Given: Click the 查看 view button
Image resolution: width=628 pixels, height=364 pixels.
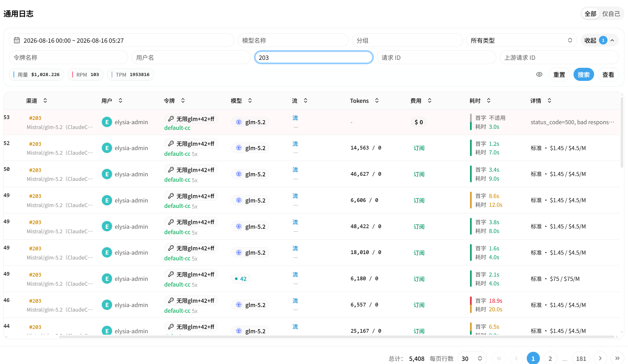Looking at the screenshot, I should click(x=608, y=75).
